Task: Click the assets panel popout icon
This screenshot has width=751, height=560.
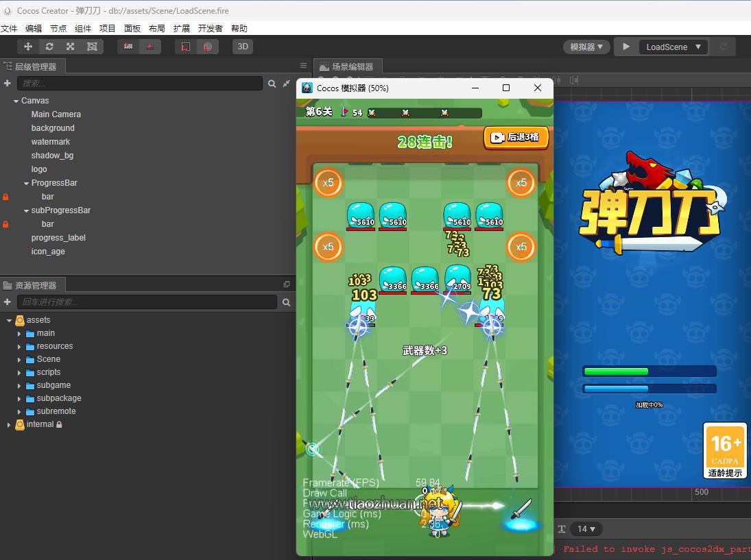Action: 287,284
